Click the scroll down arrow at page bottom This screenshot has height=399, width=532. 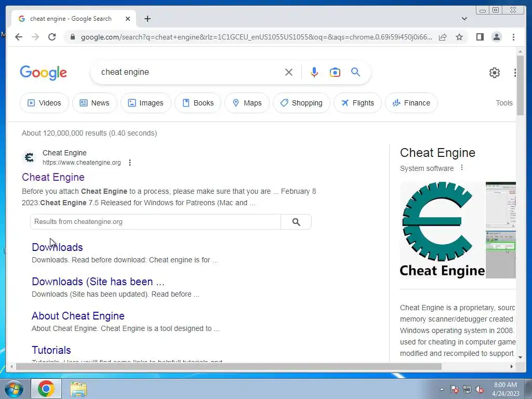click(x=520, y=357)
